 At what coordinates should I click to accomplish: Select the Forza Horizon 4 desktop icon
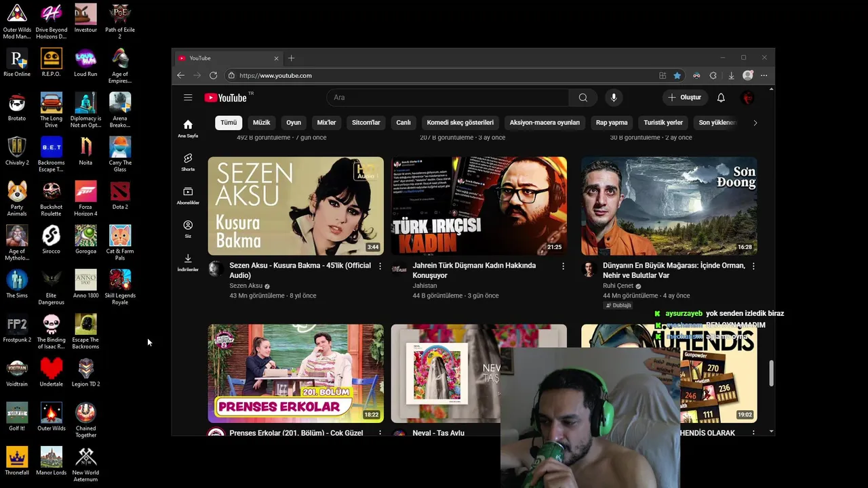[85, 199]
